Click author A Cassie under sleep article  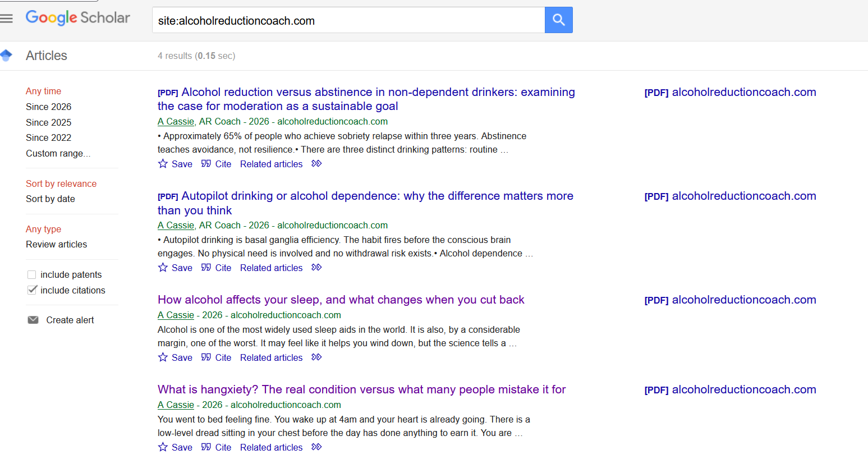pyautogui.click(x=176, y=315)
